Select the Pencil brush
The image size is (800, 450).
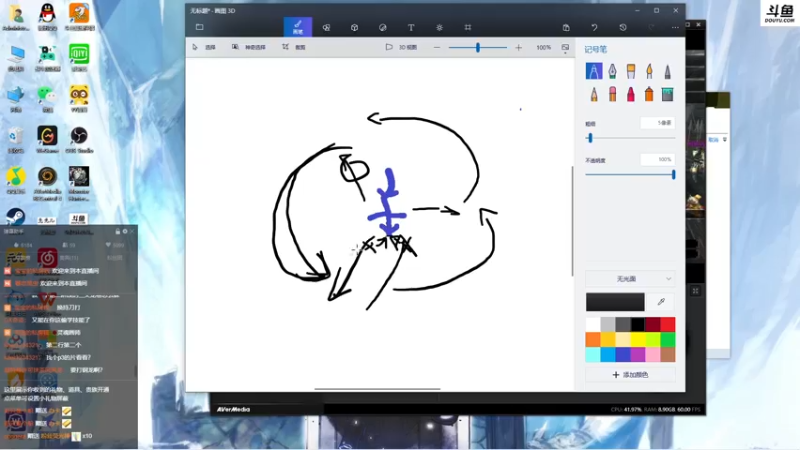594,94
